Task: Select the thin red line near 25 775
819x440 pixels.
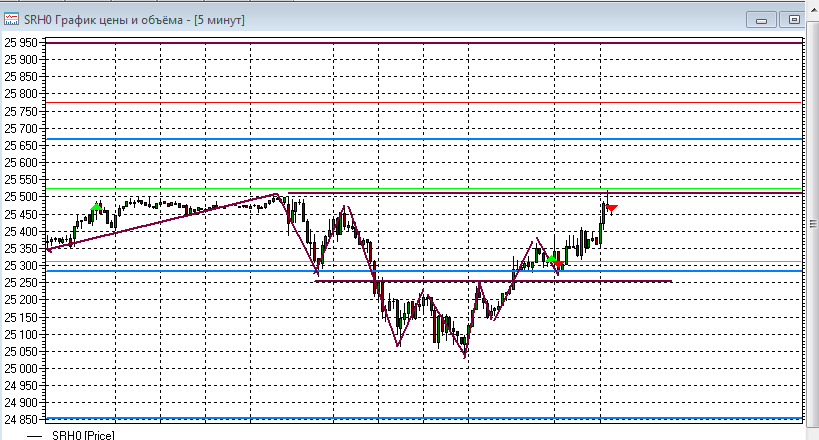Action: click(424, 102)
